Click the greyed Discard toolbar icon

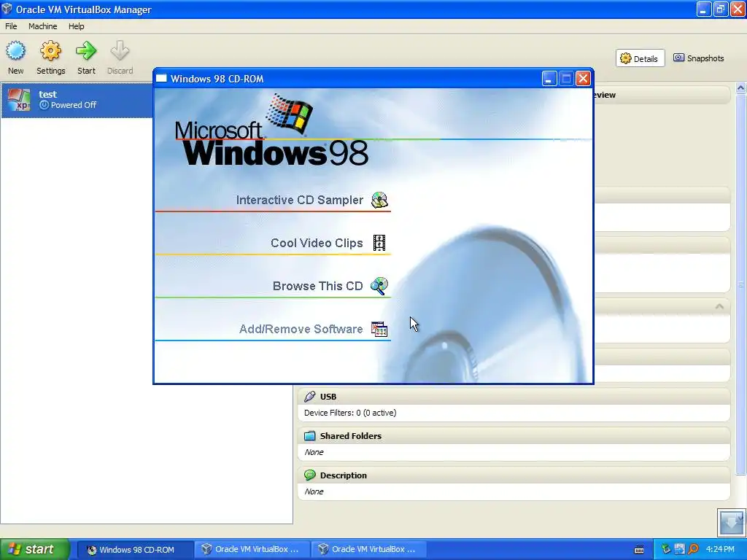[x=120, y=51]
